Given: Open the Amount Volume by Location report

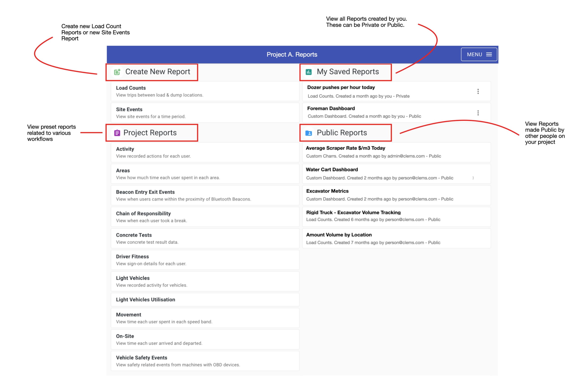Looking at the screenshot, I should pyautogui.click(x=396, y=238).
